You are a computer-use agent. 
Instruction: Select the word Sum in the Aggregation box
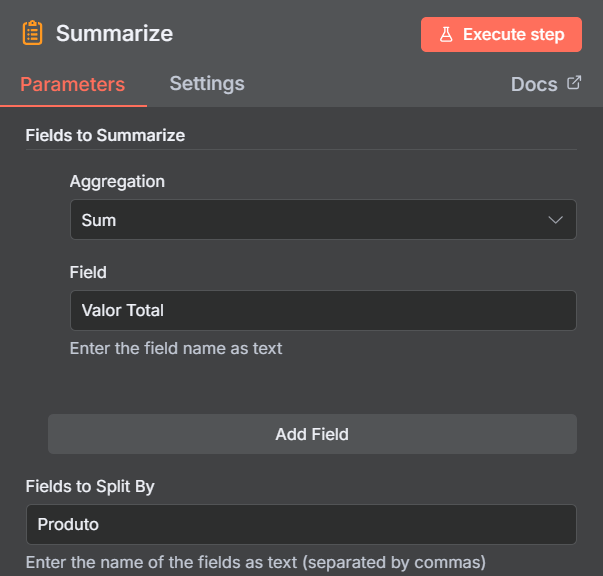click(99, 220)
